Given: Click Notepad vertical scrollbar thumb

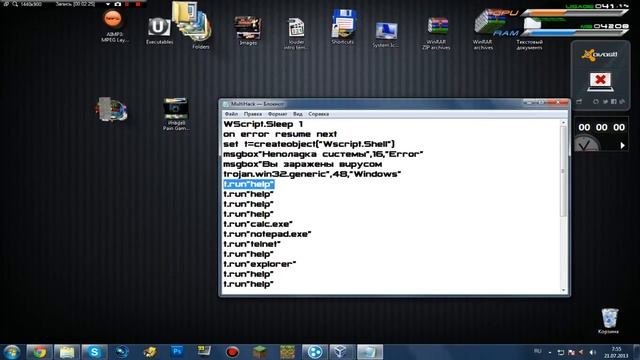Looking at the screenshot, I should [564, 171].
